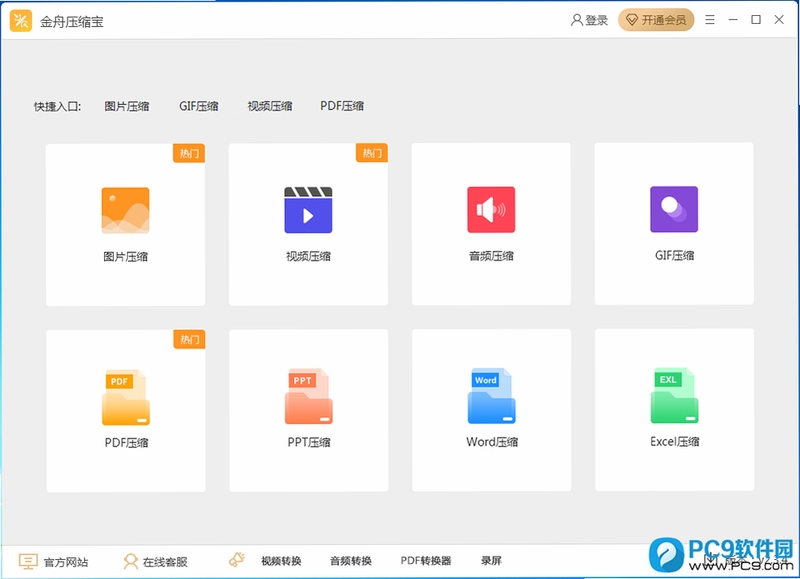
Task: Minimize the 金舟压缩宝 window
Action: pyautogui.click(x=733, y=19)
